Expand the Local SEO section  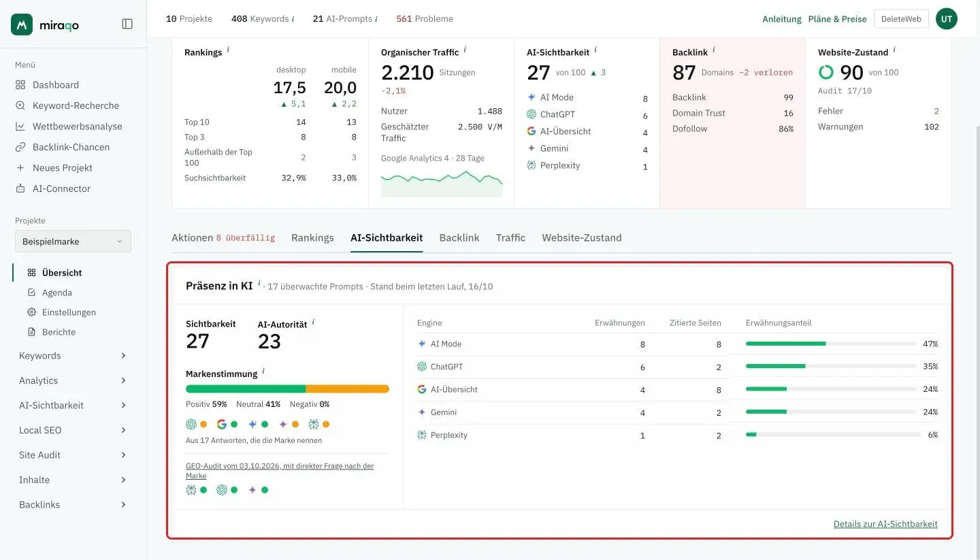(73, 430)
